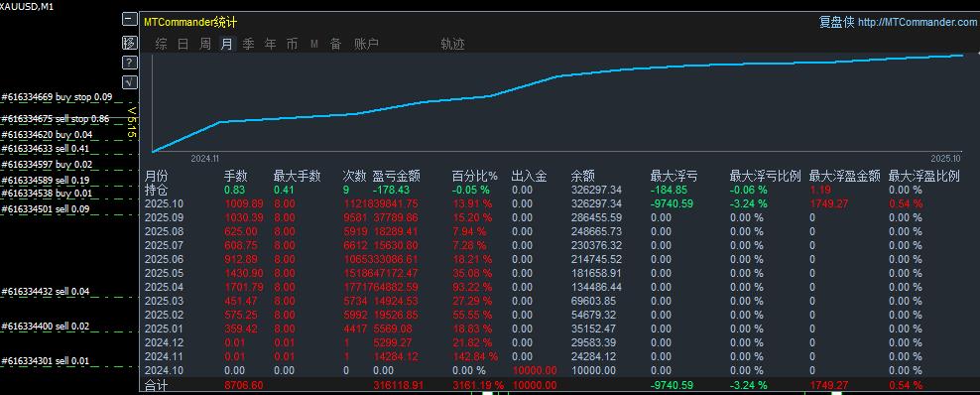Click the 手数 column header
This screenshot has width=980, height=395.
236,177
